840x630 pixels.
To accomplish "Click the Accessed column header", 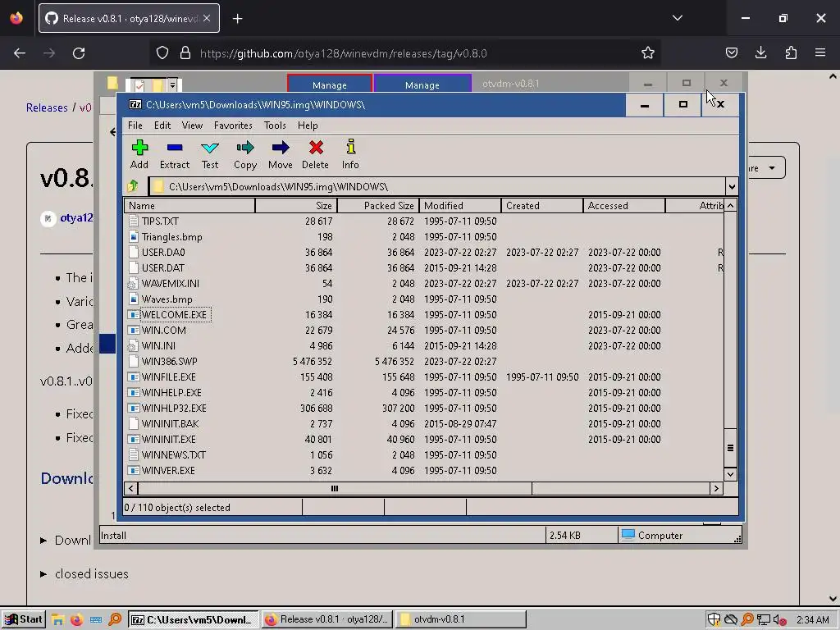I will (624, 206).
